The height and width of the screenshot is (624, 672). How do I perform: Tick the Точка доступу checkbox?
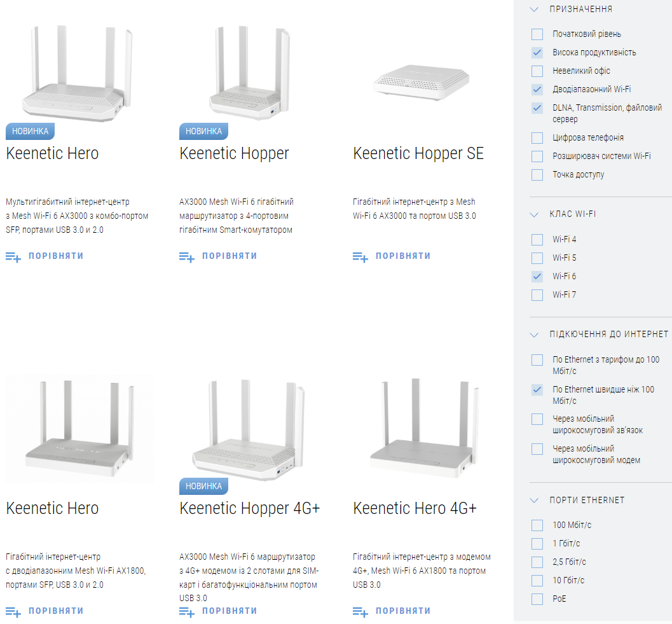pos(537,175)
